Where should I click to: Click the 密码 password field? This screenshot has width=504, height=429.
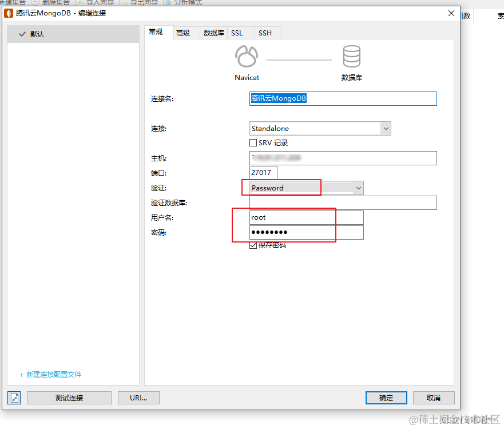pyautogui.click(x=306, y=232)
